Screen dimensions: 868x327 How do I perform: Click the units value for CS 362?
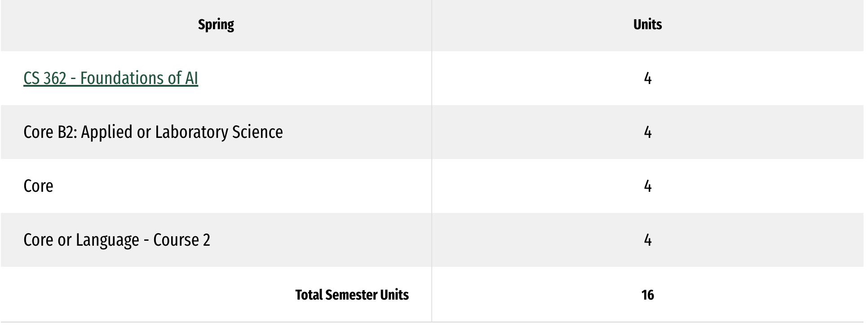647,79
